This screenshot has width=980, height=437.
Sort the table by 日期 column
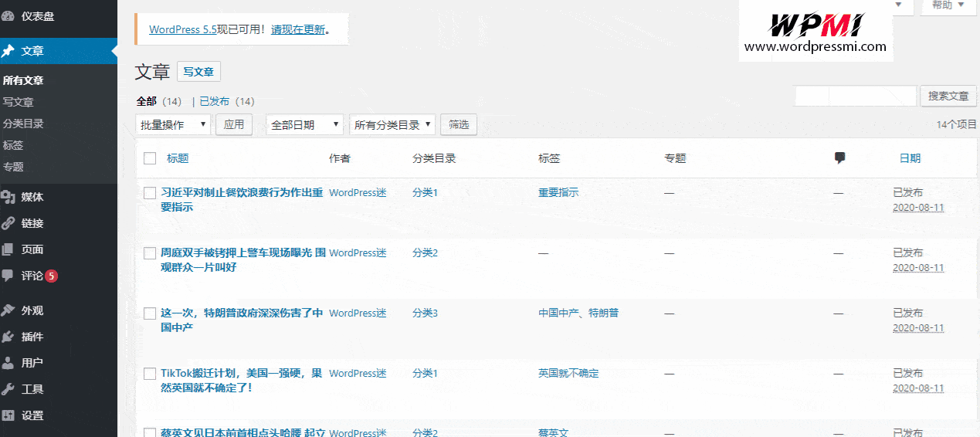[910, 158]
